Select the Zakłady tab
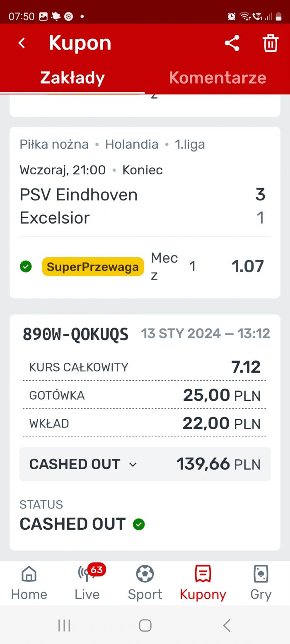The height and width of the screenshot is (644, 290). tap(72, 77)
